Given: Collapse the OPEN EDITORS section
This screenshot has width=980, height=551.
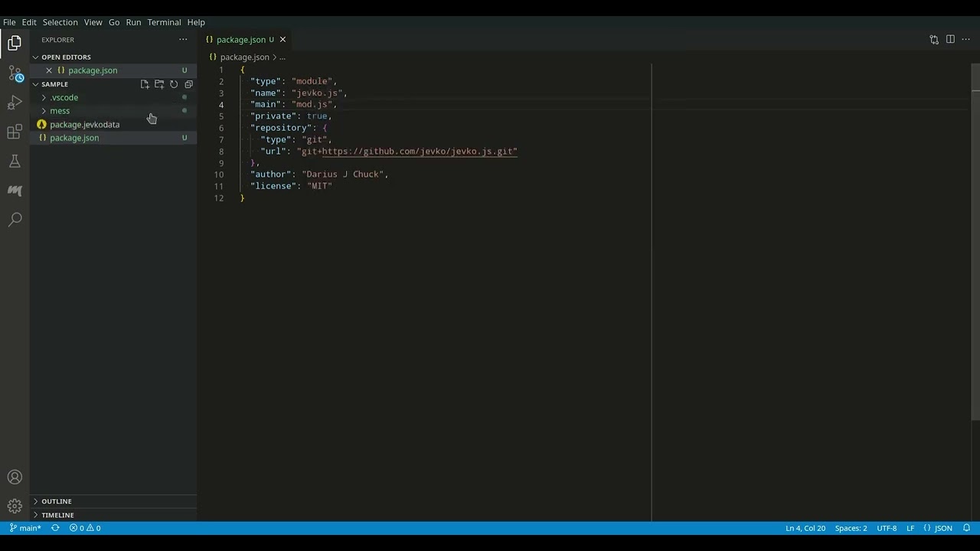Looking at the screenshot, I should pyautogui.click(x=67, y=57).
